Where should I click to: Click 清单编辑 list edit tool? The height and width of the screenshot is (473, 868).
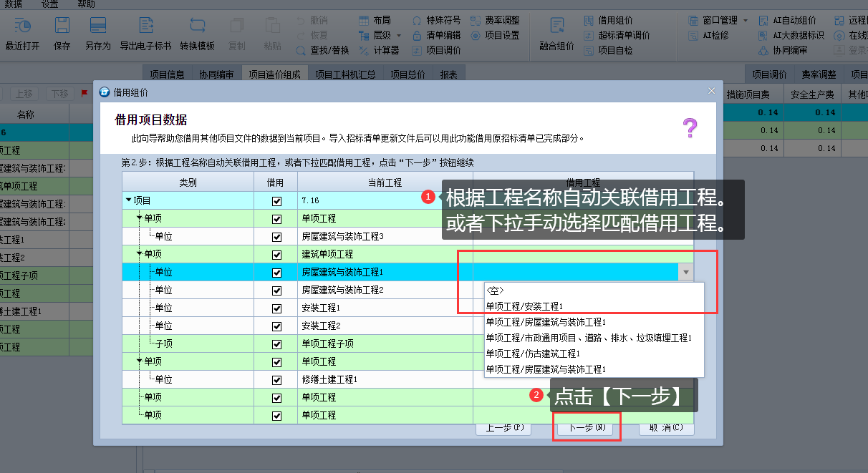436,35
